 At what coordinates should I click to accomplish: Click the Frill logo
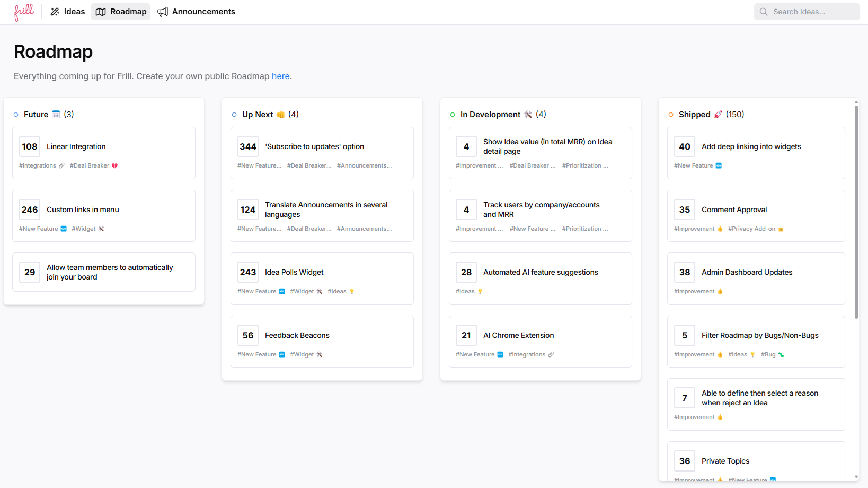[24, 12]
